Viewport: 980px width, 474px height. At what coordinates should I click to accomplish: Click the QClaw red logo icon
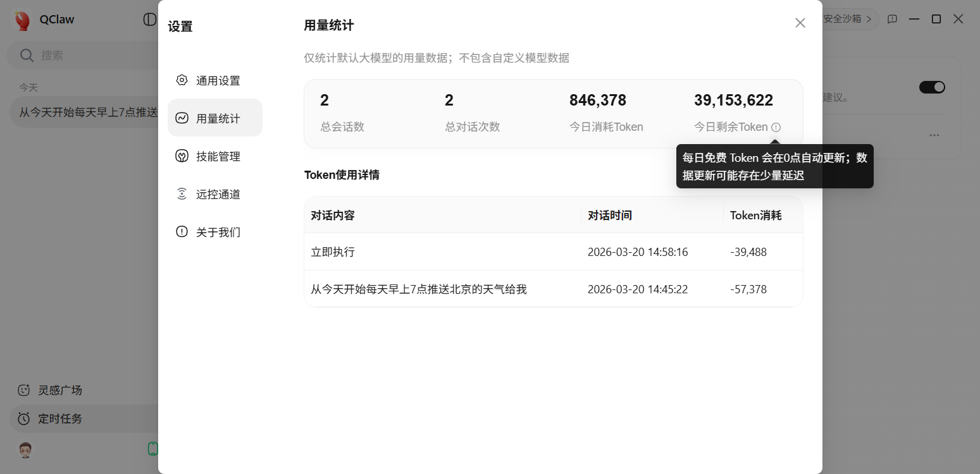(23, 20)
